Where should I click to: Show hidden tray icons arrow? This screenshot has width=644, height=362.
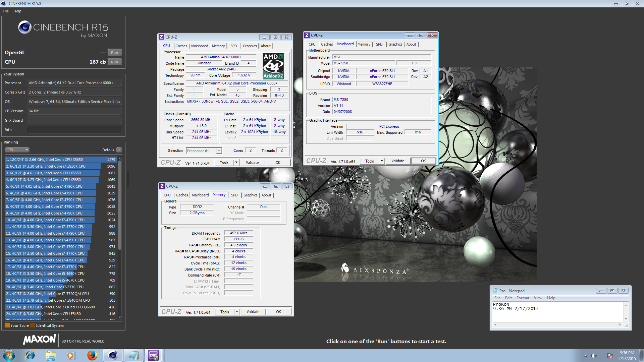point(586,356)
